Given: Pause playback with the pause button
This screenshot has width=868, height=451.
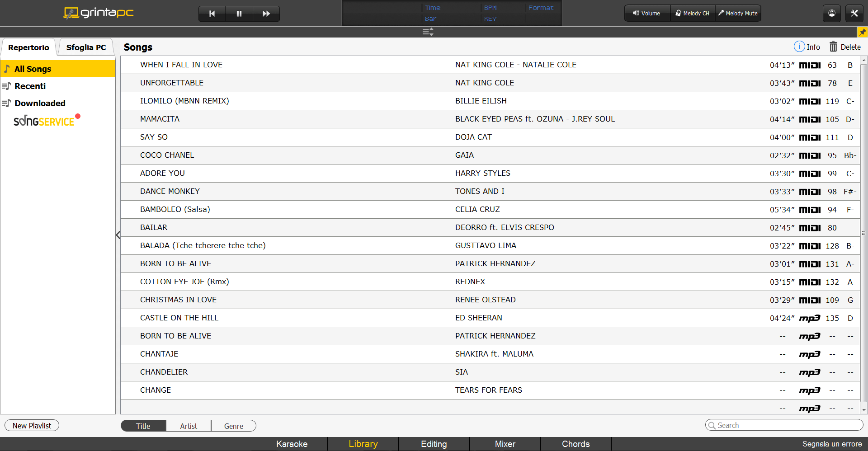Looking at the screenshot, I should [x=239, y=14].
